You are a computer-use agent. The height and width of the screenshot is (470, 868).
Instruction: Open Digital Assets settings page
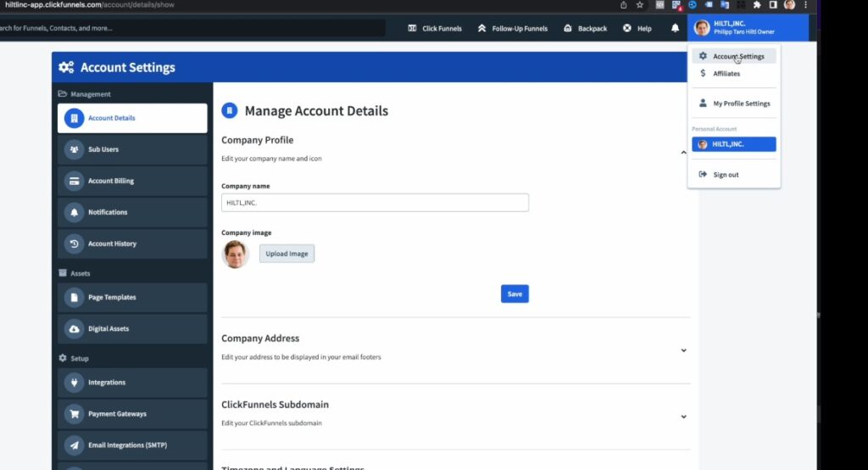coord(132,328)
